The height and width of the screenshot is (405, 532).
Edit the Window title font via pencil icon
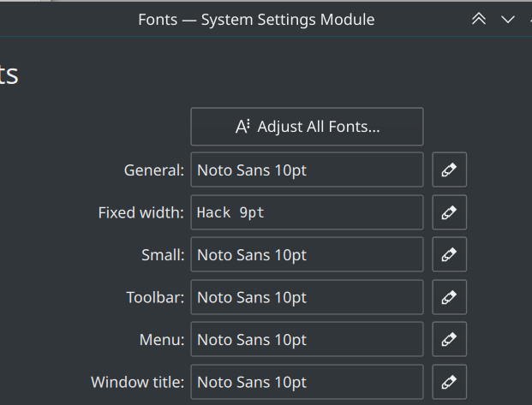[x=449, y=382]
